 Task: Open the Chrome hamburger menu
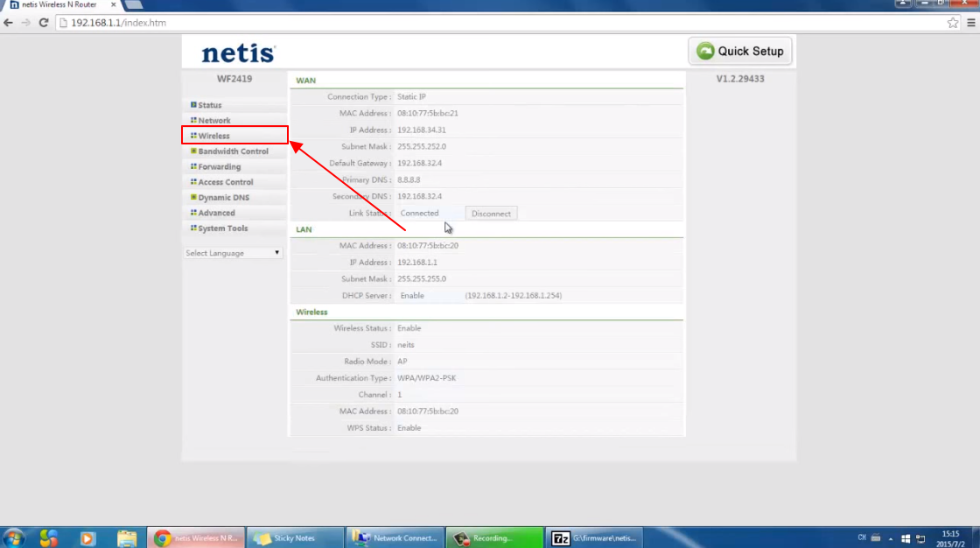coord(971,23)
